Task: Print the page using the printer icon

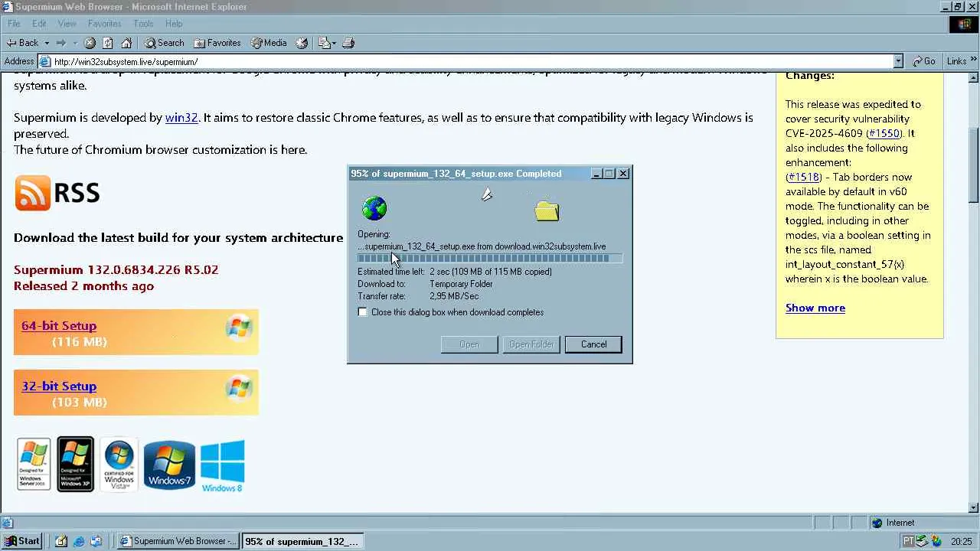Action: point(348,43)
